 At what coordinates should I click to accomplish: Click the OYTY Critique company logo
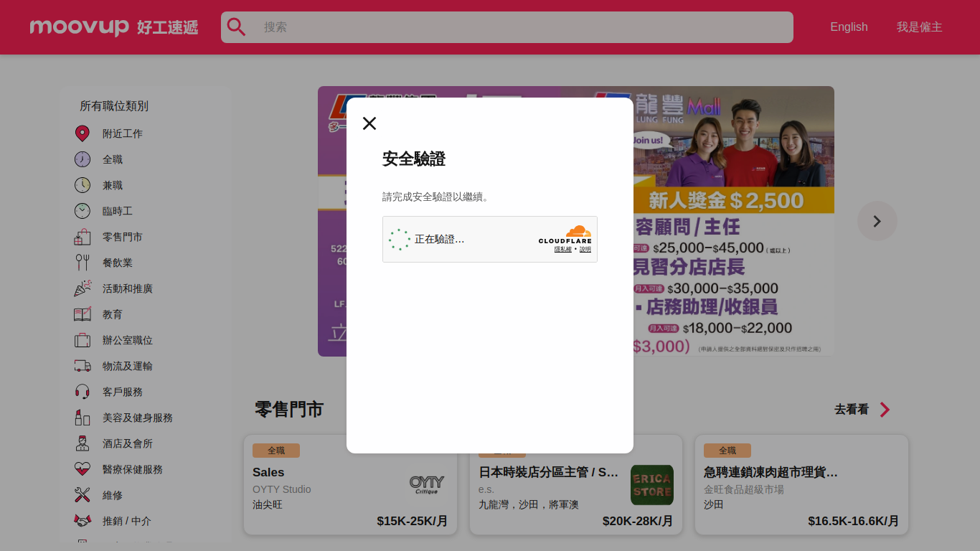coord(427,485)
